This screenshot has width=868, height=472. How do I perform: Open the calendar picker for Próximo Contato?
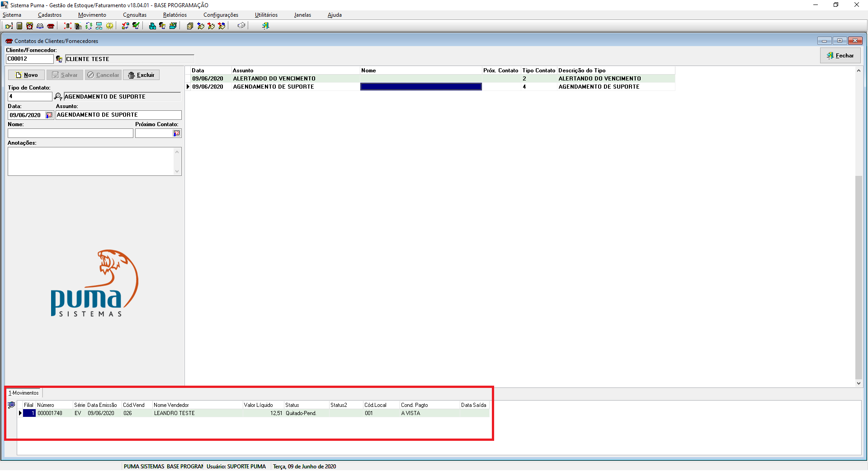click(177, 133)
